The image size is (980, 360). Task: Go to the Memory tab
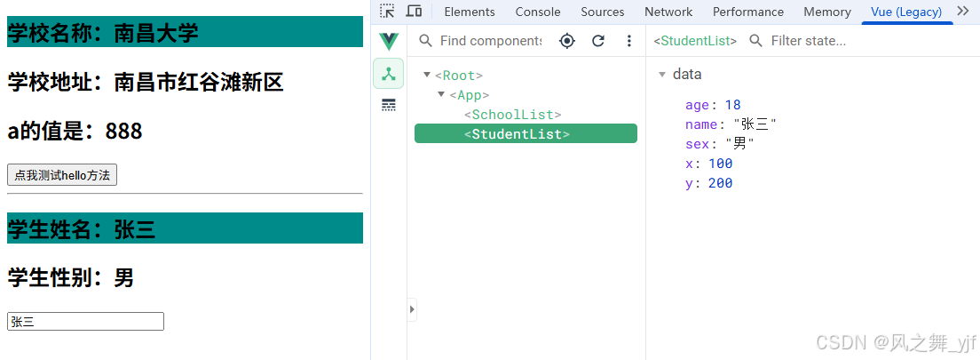(x=827, y=12)
